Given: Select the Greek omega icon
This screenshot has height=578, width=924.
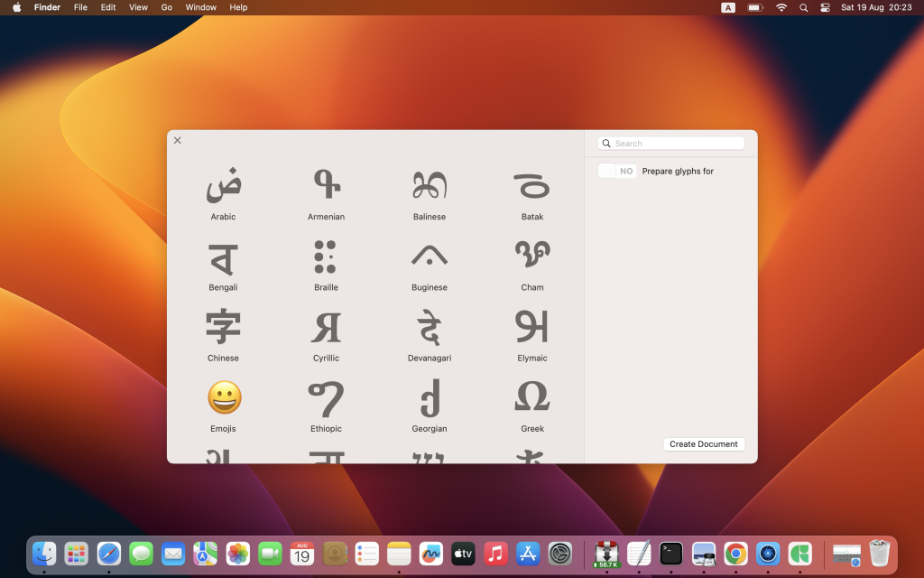Looking at the screenshot, I should pos(532,396).
